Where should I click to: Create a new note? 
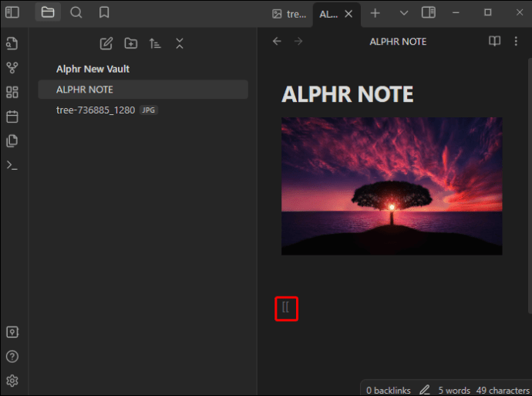pyautogui.click(x=106, y=43)
